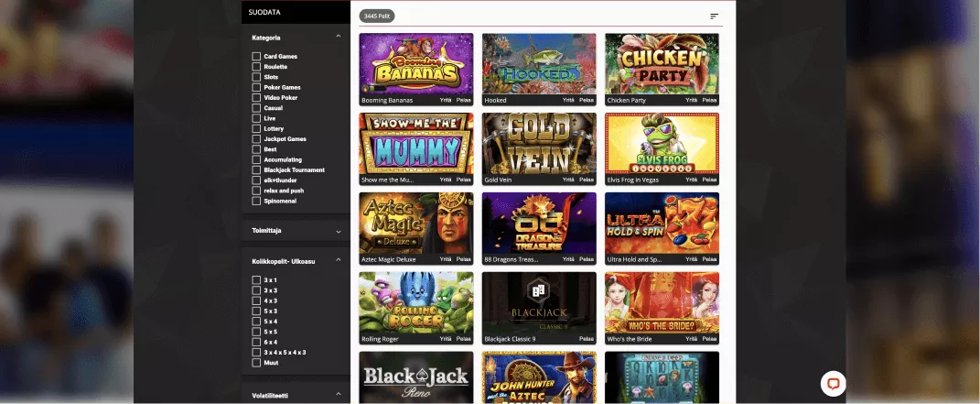Viewport: 980px width, 404px height.
Task: Open the Rolling Roger thumbnail
Action: tap(416, 302)
